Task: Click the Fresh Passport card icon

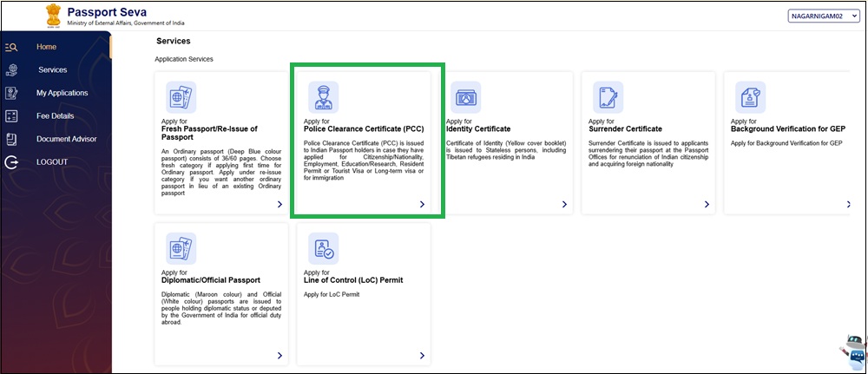Action: pyautogui.click(x=181, y=97)
